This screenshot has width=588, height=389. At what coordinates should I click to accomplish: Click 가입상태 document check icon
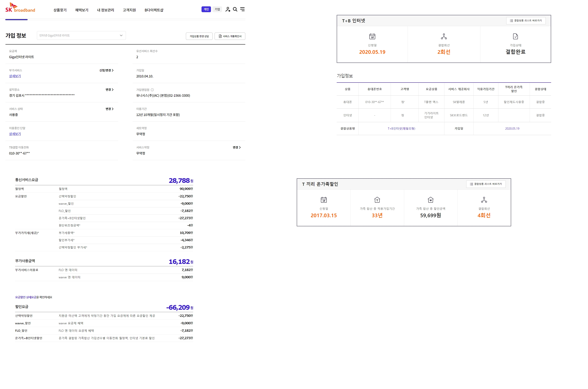coord(515,37)
